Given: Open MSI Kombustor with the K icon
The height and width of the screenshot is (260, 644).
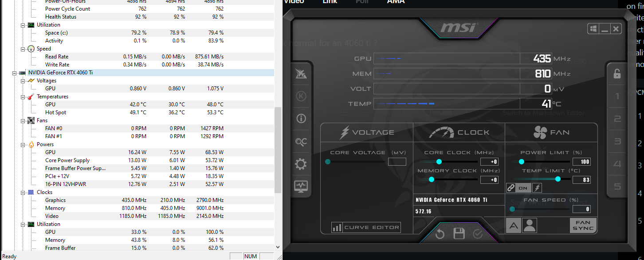Looking at the screenshot, I should point(301,96).
